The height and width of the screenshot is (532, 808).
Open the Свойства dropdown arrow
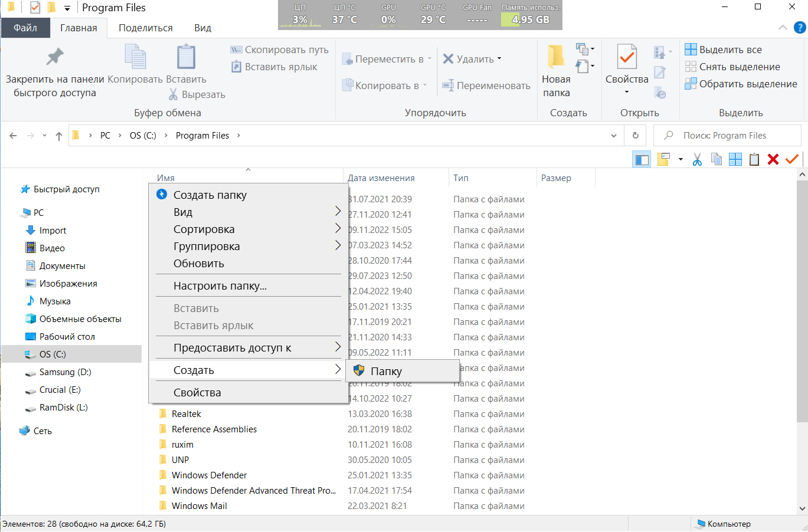tap(627, 92)
